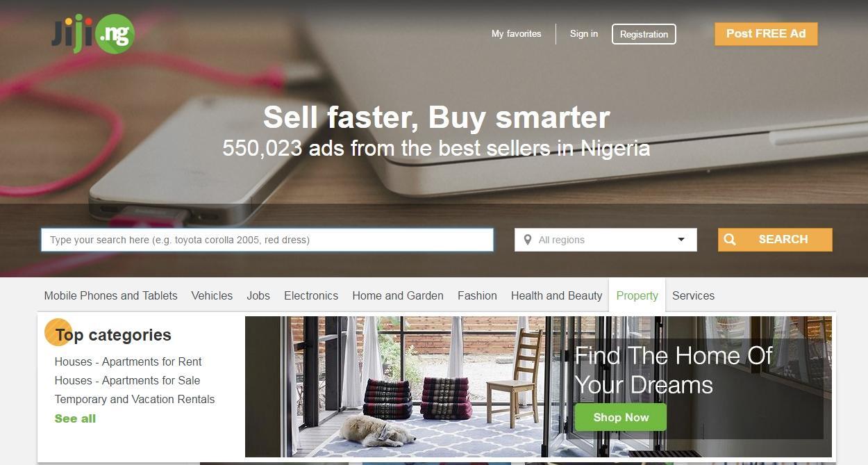Viewport: 868px width, 465px height.
Task: Open the All regions selector
Action: pos(606,240)
